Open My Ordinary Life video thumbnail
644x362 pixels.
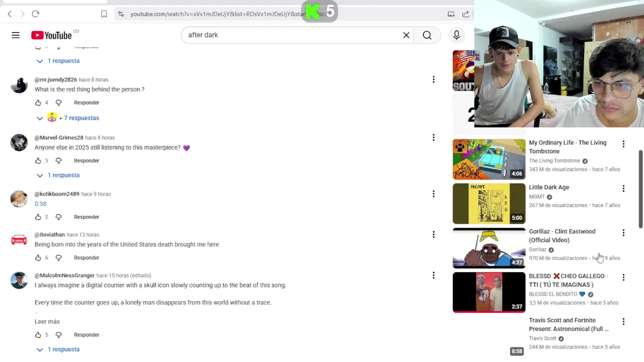489,159
